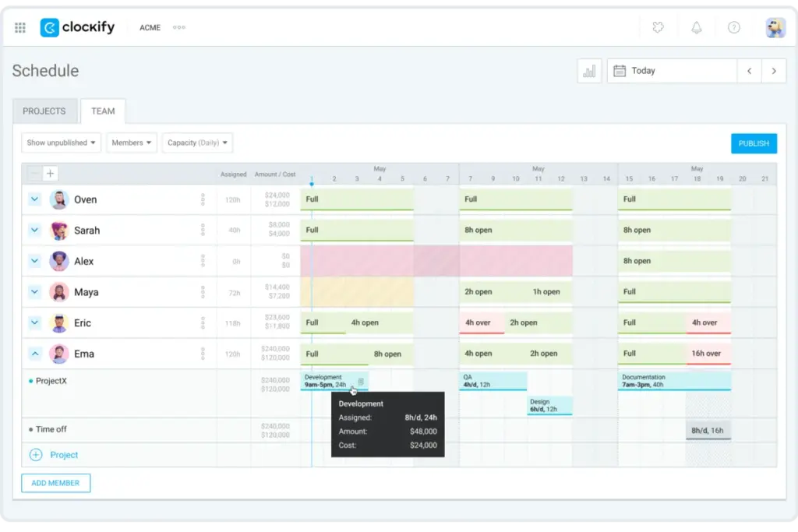Click the Ema member name
The image size is (798, 532).
(x=84, y=354)
